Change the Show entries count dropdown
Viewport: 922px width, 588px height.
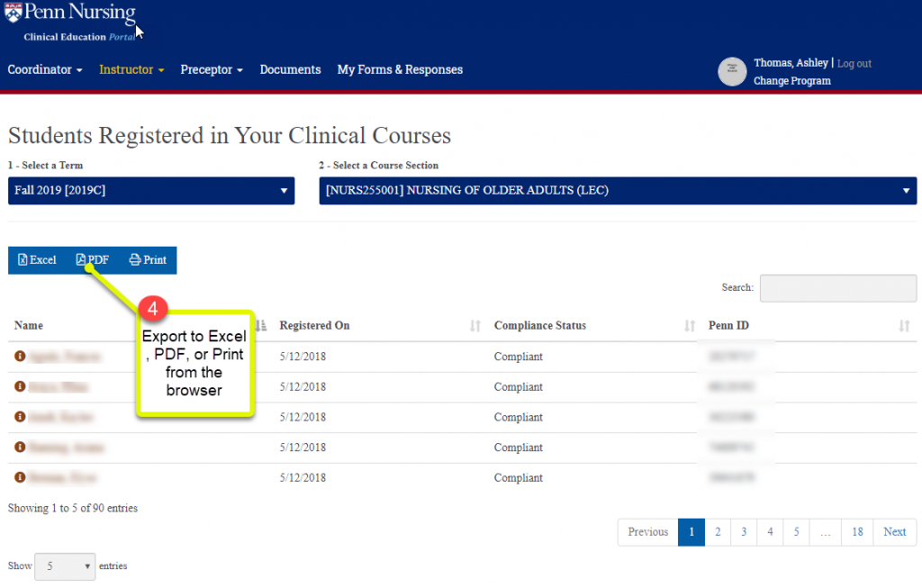click(65, 566)
